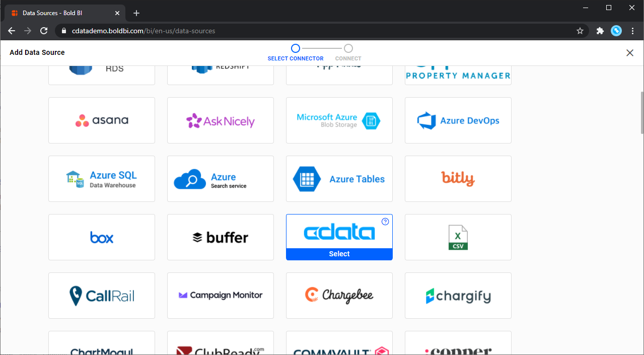
Task: Open a new browser tab
Action: point(136,13)
